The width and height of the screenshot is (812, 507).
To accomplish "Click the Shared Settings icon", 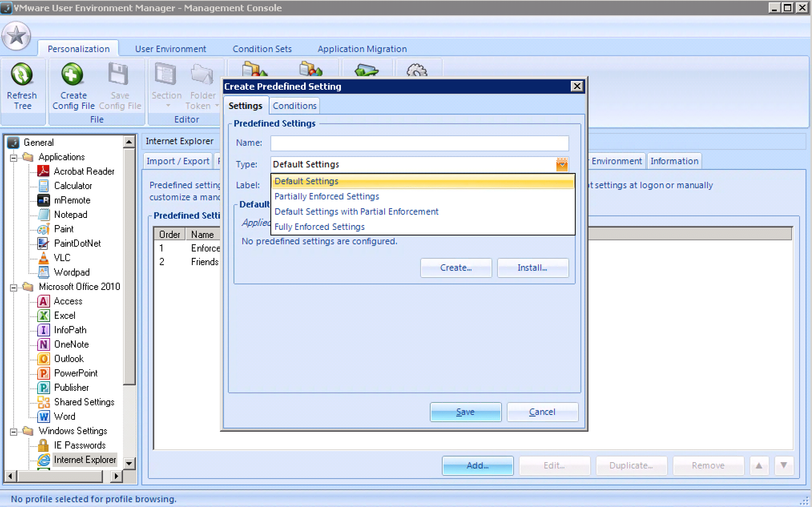I will 43,402.
